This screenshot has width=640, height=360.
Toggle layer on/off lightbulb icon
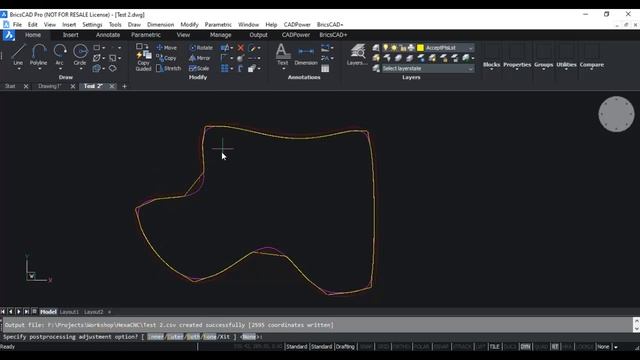click(385, 48)
